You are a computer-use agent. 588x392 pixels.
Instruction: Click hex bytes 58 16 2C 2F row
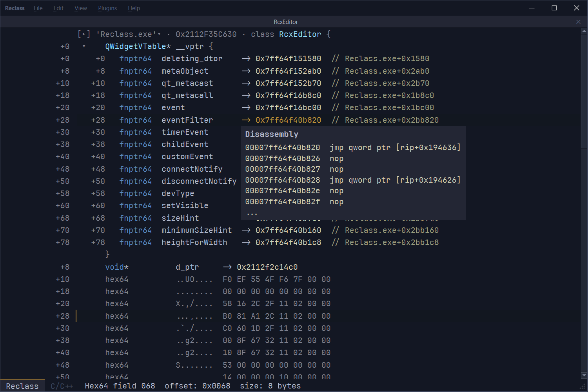pyautogui.click(x=276, y=304)
